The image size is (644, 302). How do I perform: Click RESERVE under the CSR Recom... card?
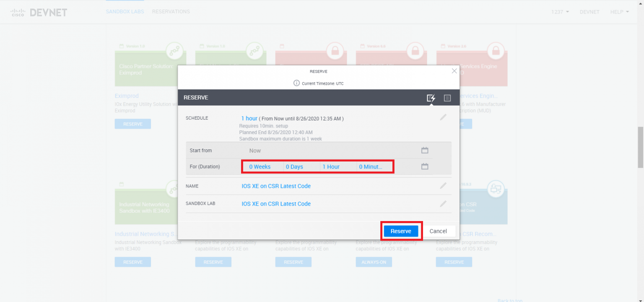click(454, 262)
